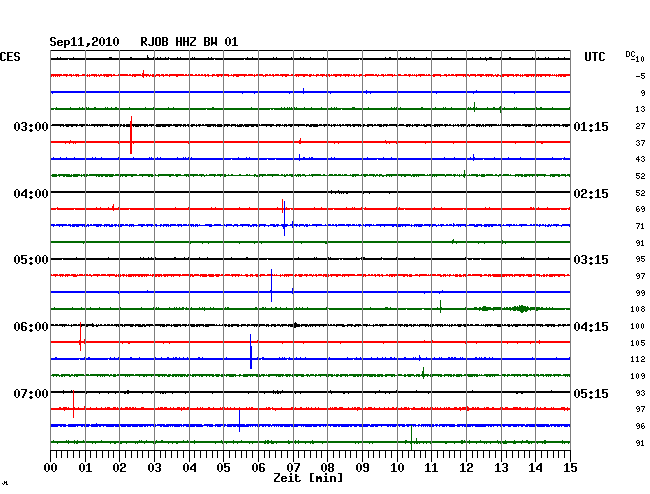The image size is (650, 494).
Task: Click the 04:15 UTC time label
Action: click(591, 327)
